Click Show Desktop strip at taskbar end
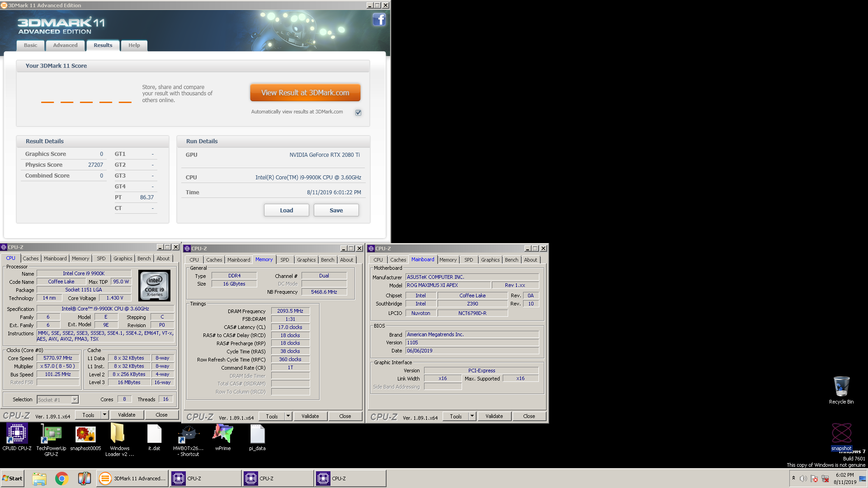868x488 pixels. tap(863, 479)
